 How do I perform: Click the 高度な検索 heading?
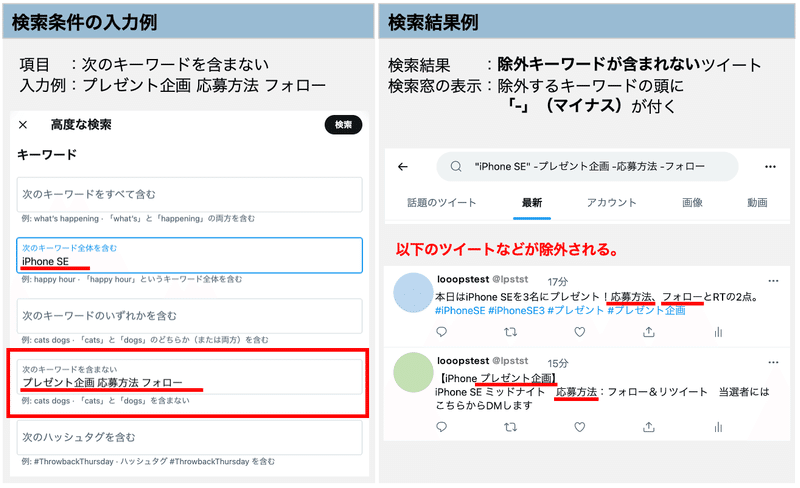(x=81, y=125)
